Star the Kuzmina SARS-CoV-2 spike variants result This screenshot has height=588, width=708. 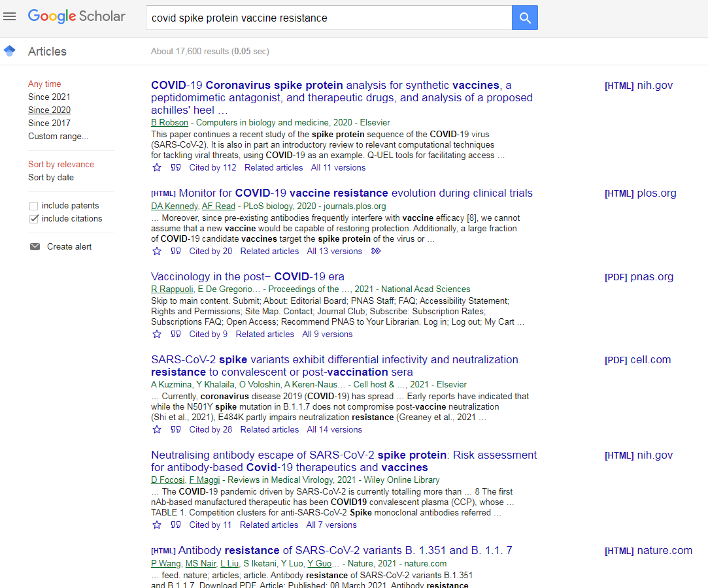tap(157, 430)
